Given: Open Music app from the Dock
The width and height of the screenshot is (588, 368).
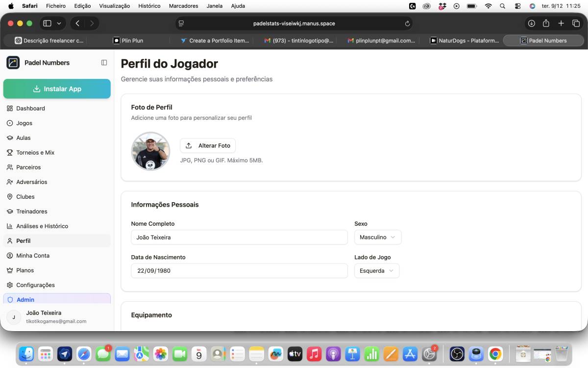Looking at the screenshot, I should [x=314, y=354].
